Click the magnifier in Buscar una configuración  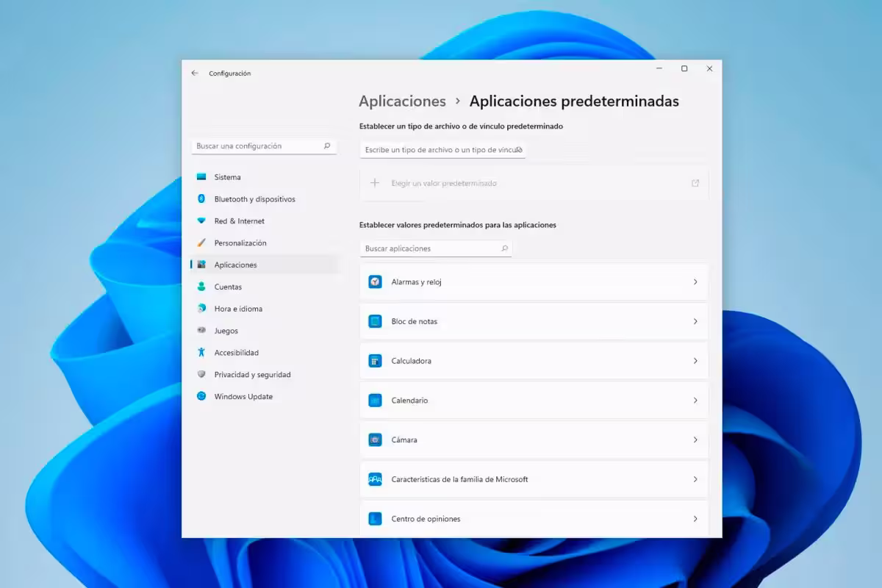[x=327, y=146]
